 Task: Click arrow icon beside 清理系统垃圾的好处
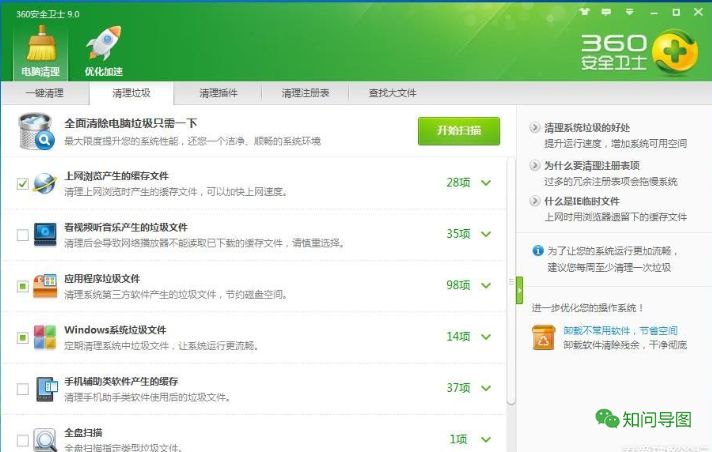pos(535,127)
